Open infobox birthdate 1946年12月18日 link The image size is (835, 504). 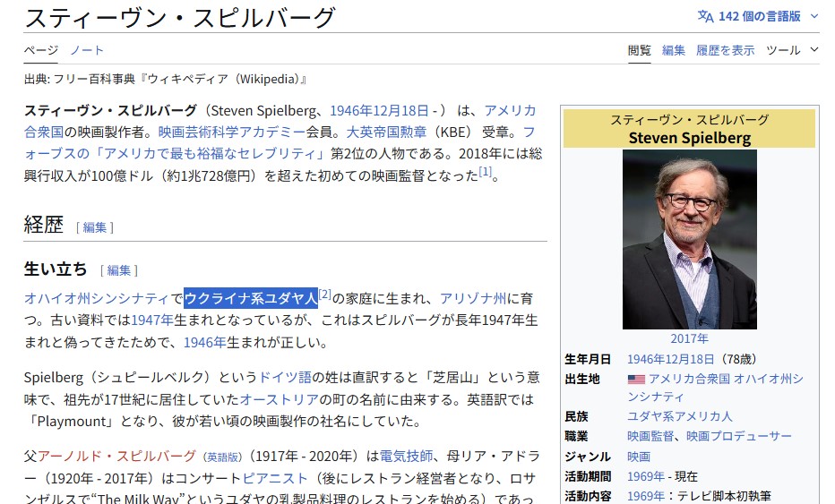point(670,359)
